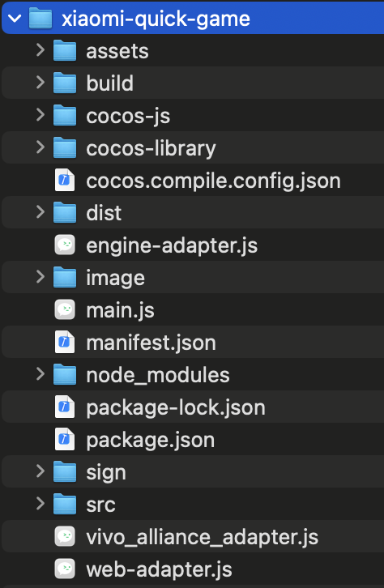
Task: Select the package.json file name
Action: pyautogui.click(x=151, y=441)
